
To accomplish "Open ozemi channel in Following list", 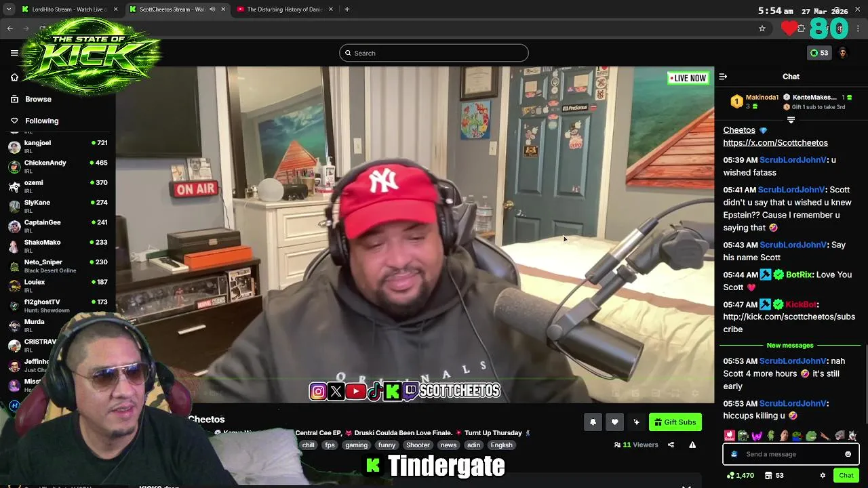I will coord(58,186).
